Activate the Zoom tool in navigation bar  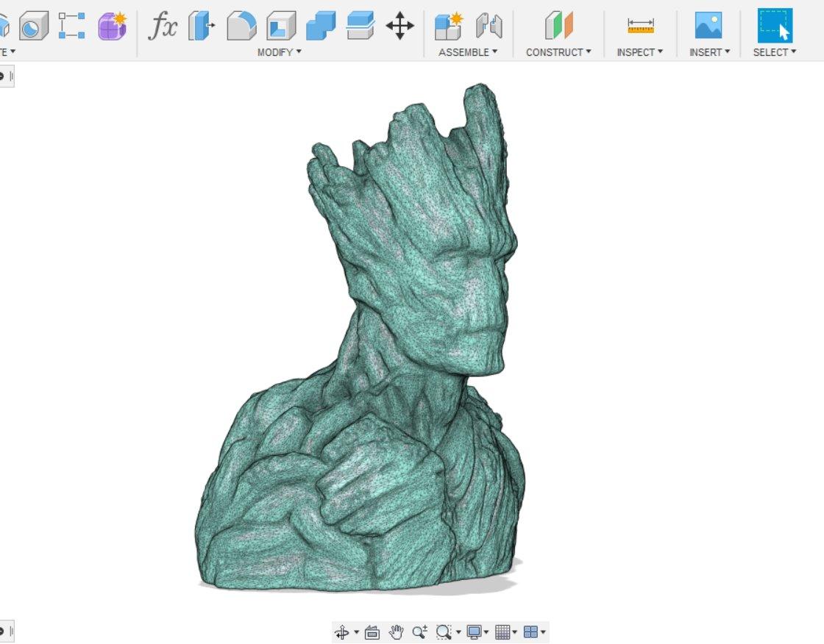[419, 631]
